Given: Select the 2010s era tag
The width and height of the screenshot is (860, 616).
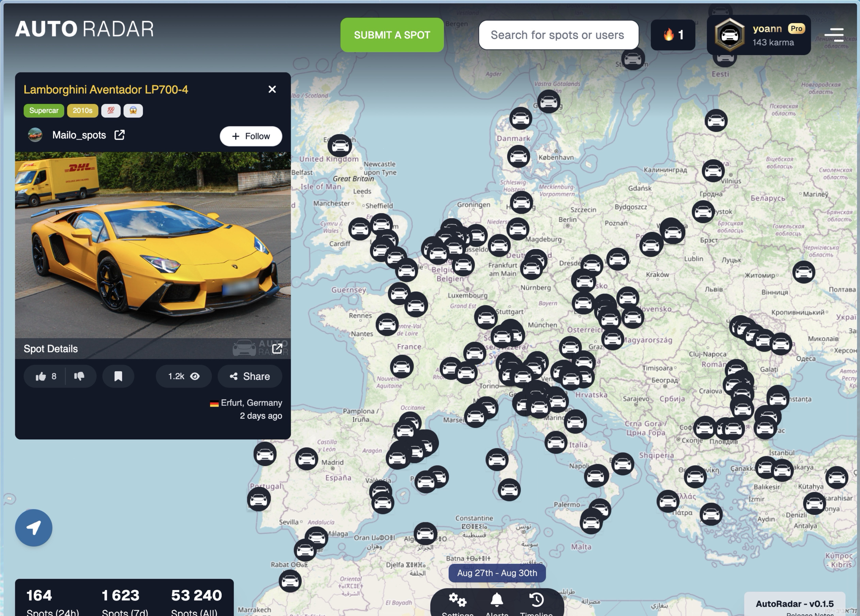Looking at the screenshot, I should (x=82, y=111).
